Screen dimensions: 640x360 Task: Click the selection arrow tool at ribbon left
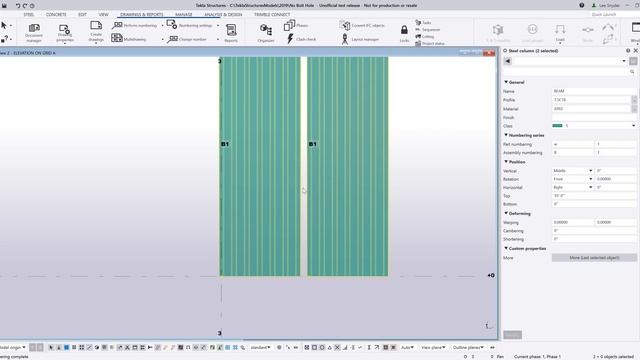[x=4, y=25]
